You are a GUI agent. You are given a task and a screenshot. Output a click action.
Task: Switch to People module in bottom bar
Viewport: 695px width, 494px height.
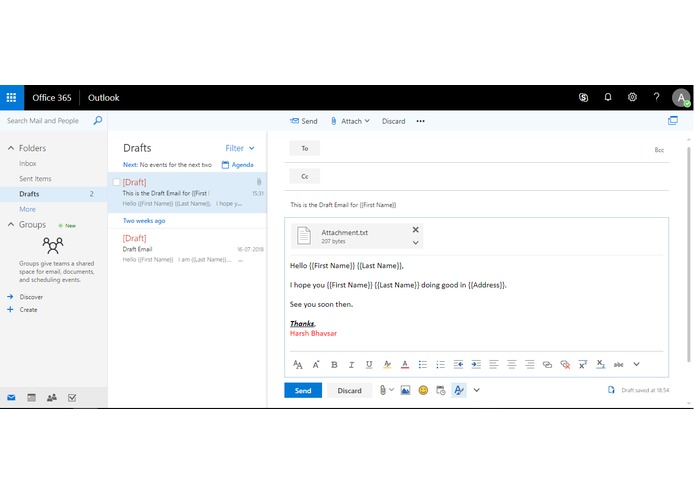tap(52, 397)
